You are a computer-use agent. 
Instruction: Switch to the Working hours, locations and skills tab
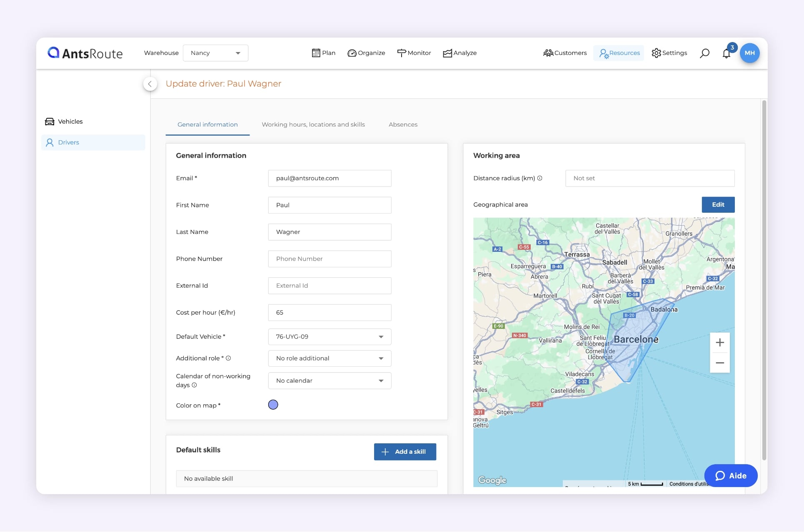coord(313,124)
